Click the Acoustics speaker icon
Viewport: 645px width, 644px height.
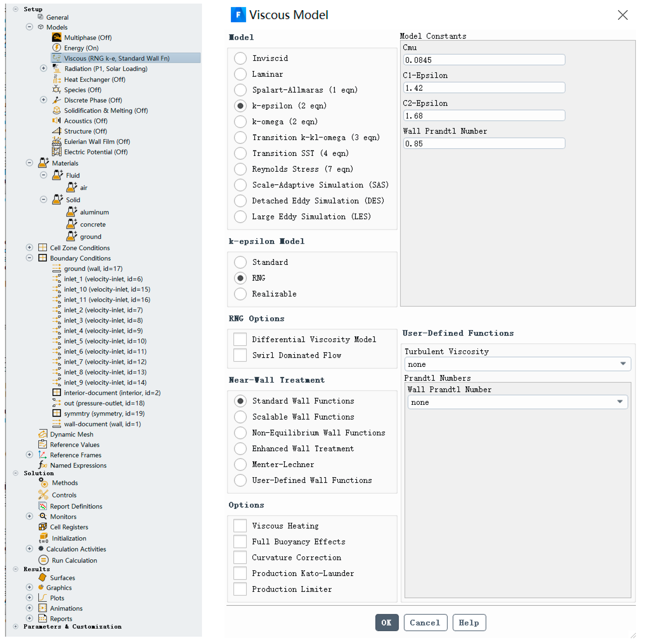click(56, 120)
